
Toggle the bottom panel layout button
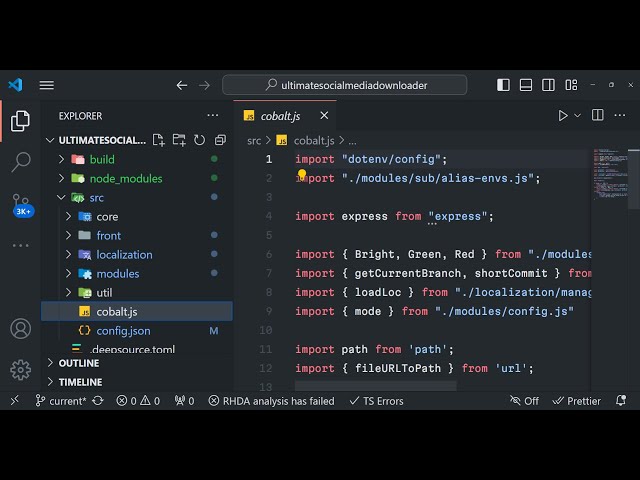pos(527,85)
